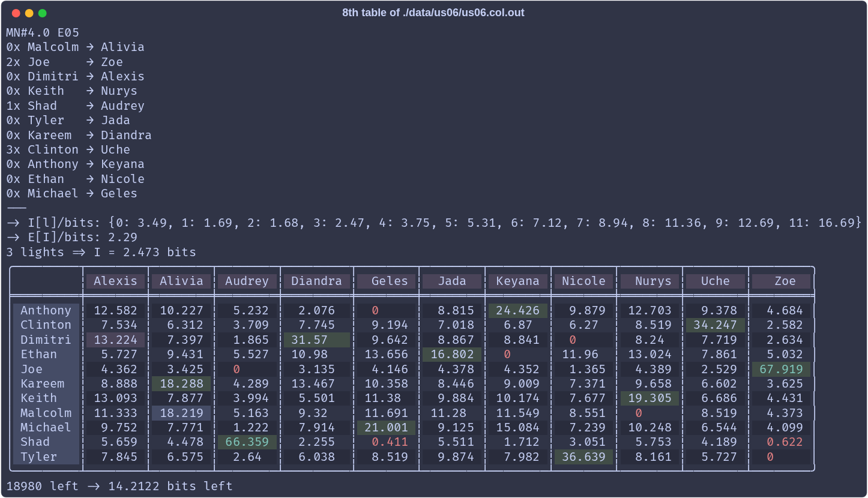The height and width of the screenshot is (498, 868).
Task: Click the red value 0.411
Action: point(390,442)
